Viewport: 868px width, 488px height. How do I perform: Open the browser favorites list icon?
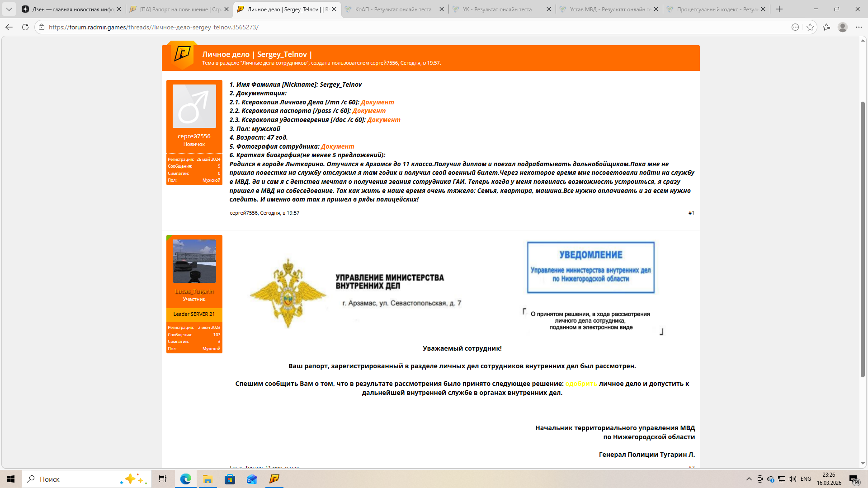tap(826, 27)
